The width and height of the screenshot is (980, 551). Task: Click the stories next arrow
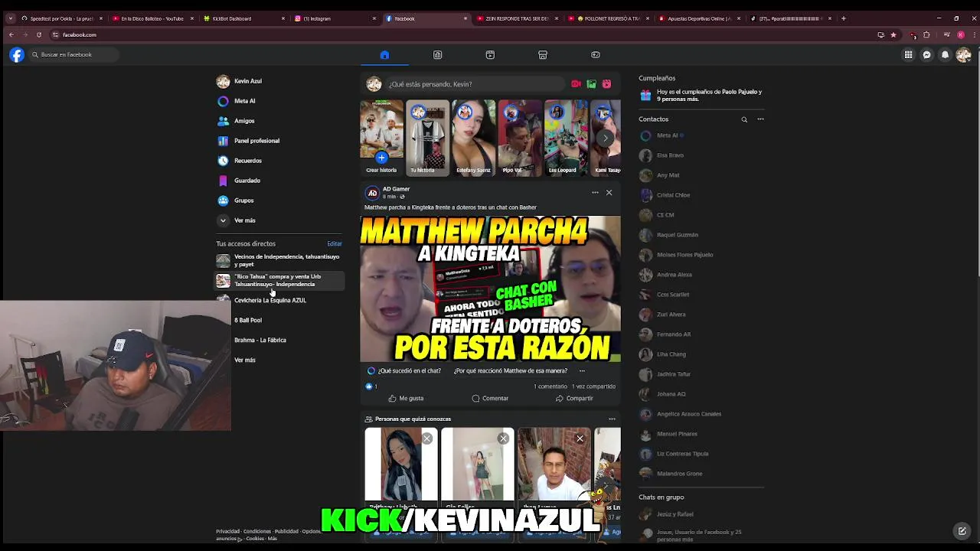point(606,138)
